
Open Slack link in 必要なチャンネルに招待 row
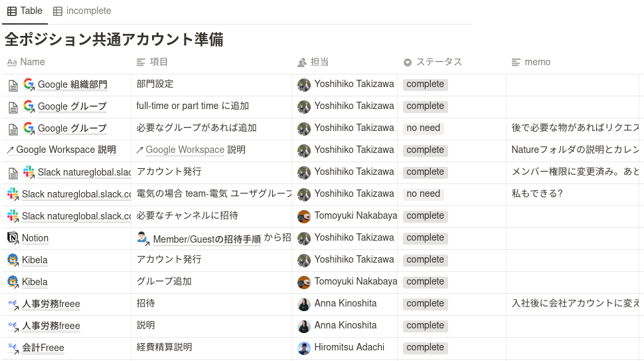(76, 216)
